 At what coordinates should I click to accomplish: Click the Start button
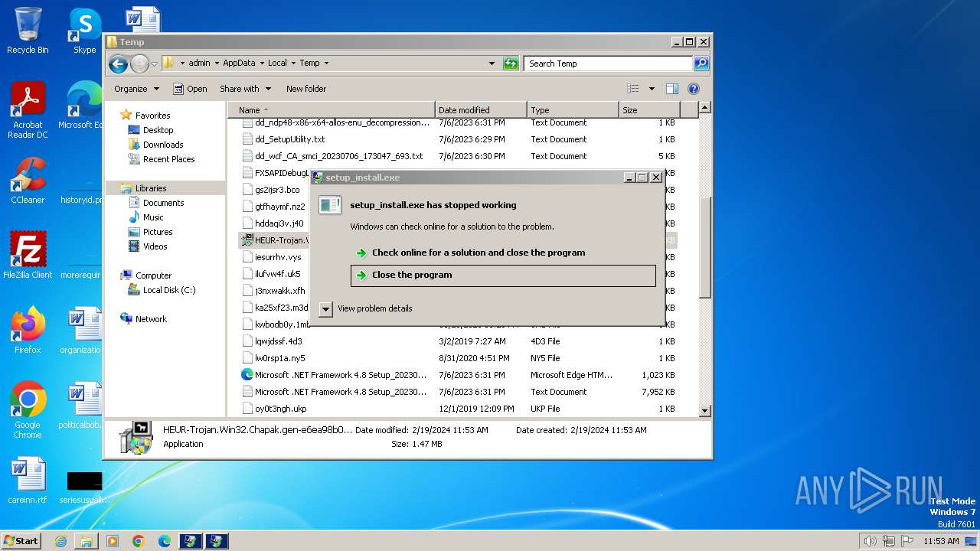[21, 540]
